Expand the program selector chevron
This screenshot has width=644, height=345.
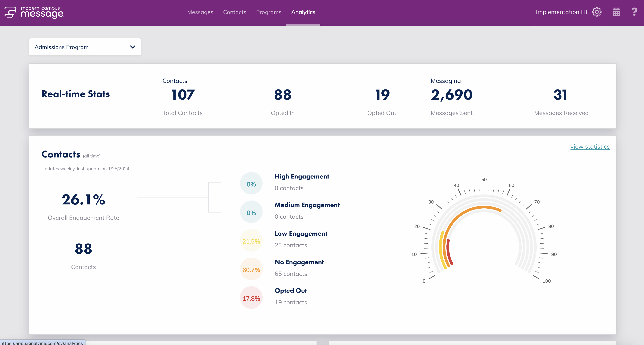[x=133, y=47]
